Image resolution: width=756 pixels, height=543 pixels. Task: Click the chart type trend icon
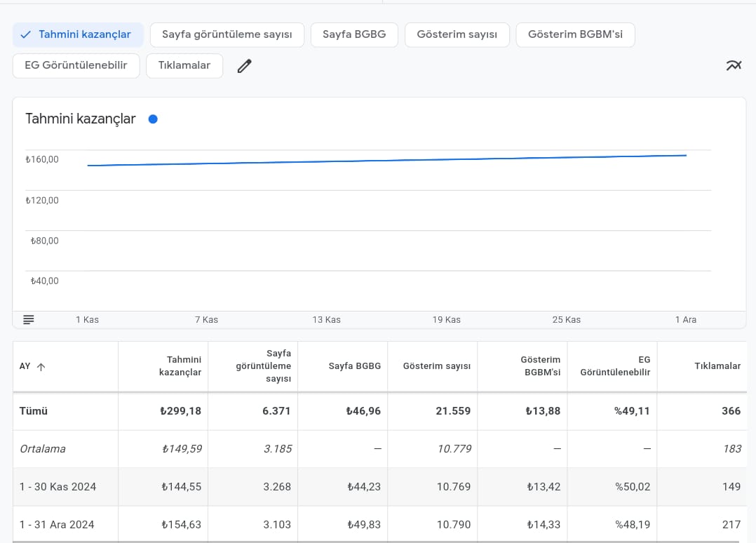point(734,65)
